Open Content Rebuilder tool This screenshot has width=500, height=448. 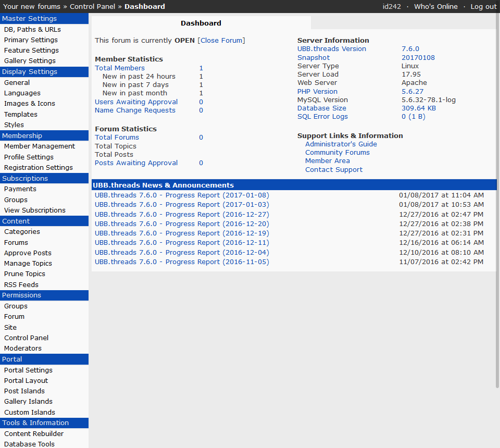point(33,433)
